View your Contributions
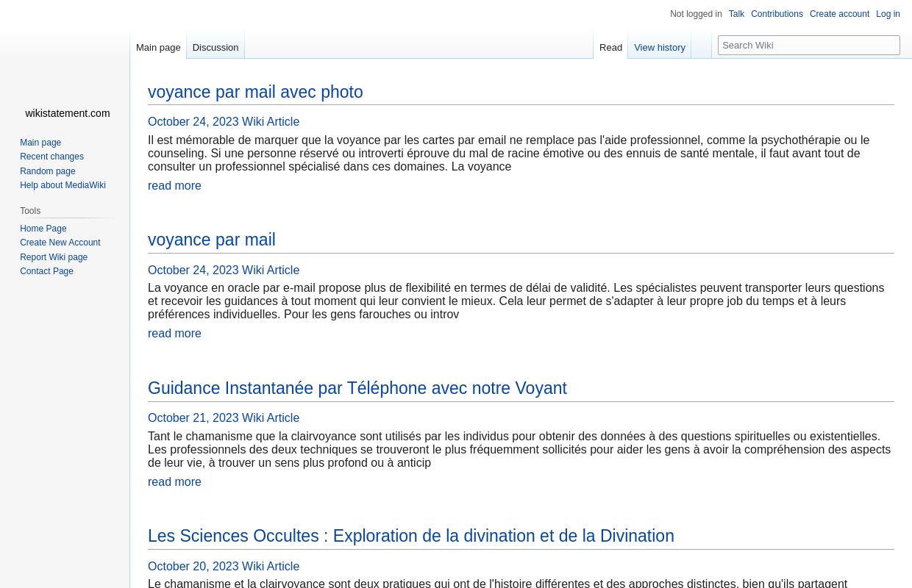Image resolution: width=912 pixels, height=588 pixels. [x=777, y=14]
